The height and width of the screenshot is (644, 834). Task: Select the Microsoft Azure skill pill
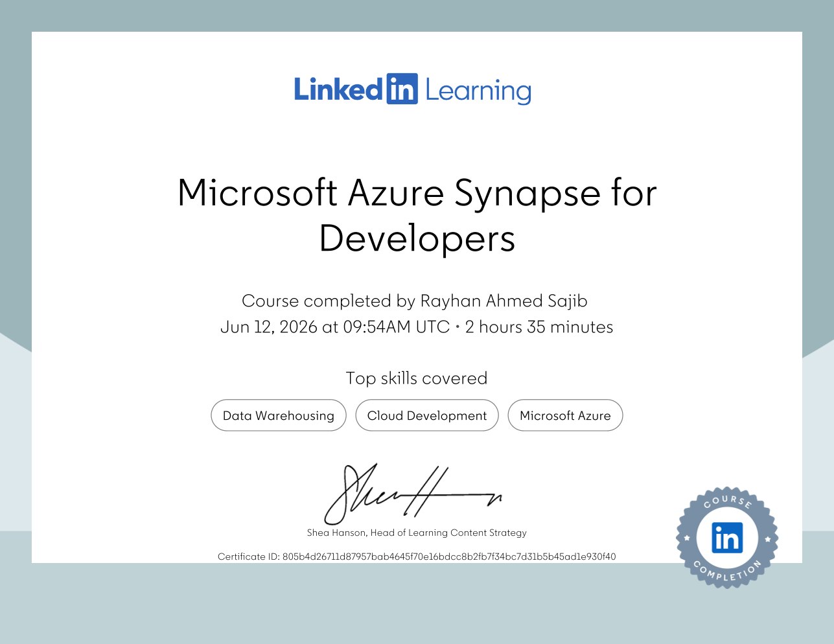tap(565, 415)
